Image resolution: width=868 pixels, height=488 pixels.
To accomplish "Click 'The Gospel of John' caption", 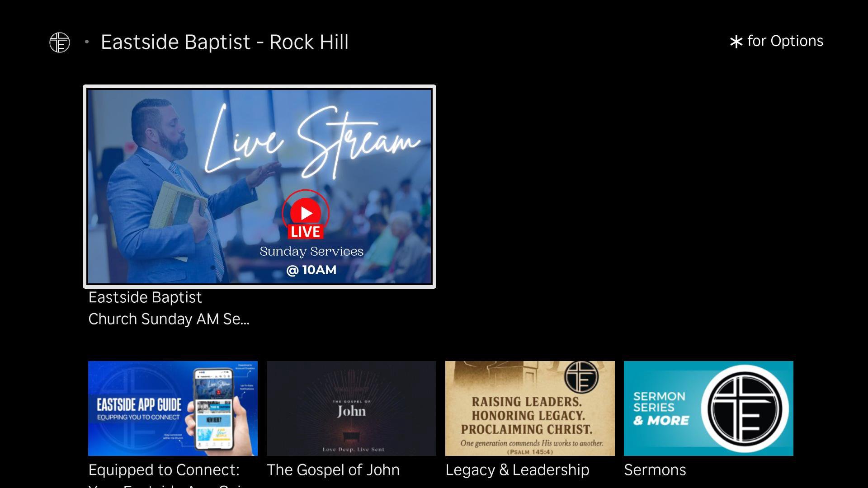I will [x=333, y=470].
